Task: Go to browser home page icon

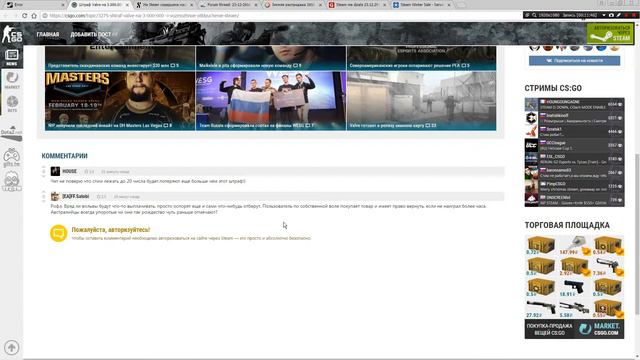Action: 34,16
